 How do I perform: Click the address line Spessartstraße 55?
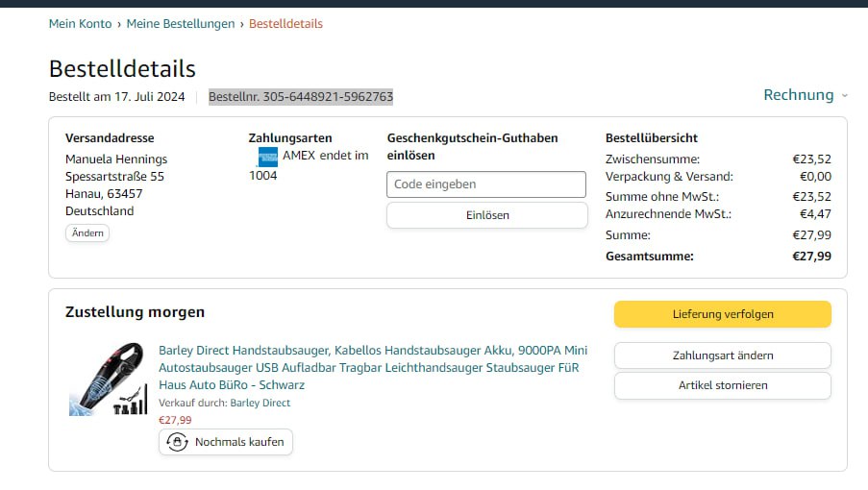tap(114, 177)
